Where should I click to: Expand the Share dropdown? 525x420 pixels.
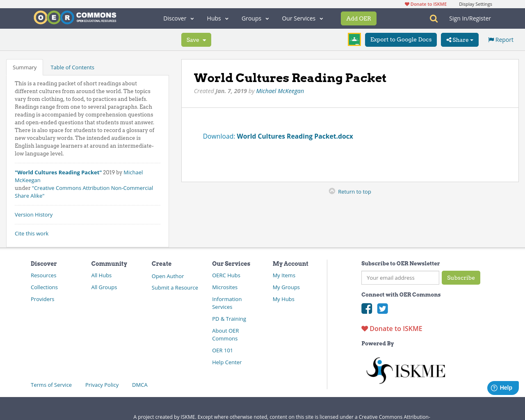coord(459,39)
